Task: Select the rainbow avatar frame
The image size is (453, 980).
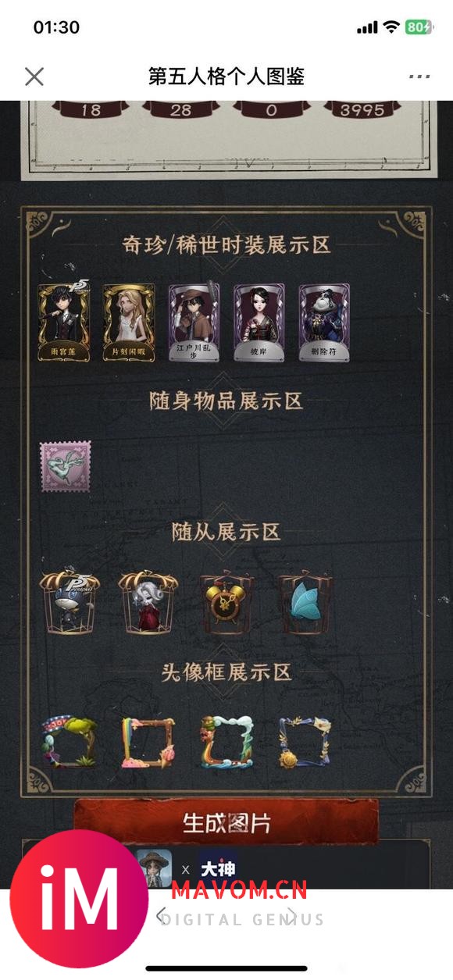Action: [148, 742]
